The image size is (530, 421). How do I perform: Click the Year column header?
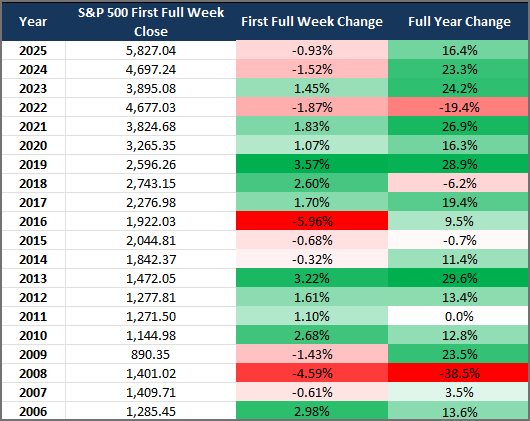pos(33,22)
